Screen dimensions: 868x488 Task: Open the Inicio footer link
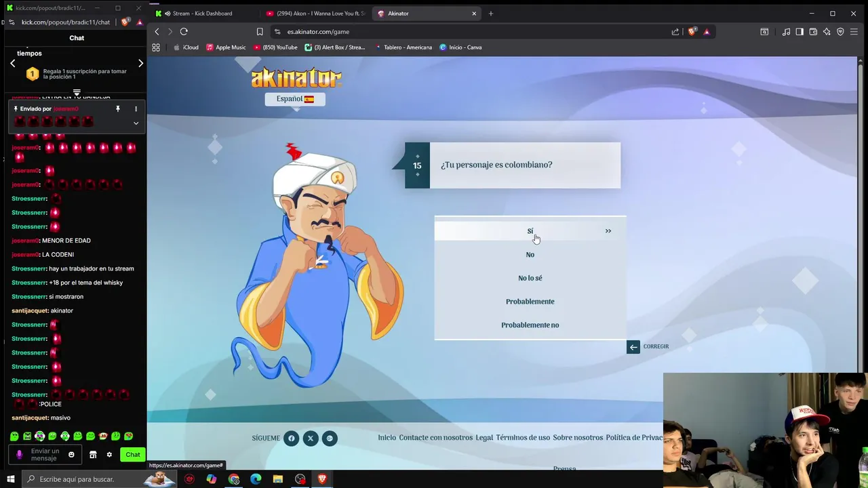click(387, 438)
